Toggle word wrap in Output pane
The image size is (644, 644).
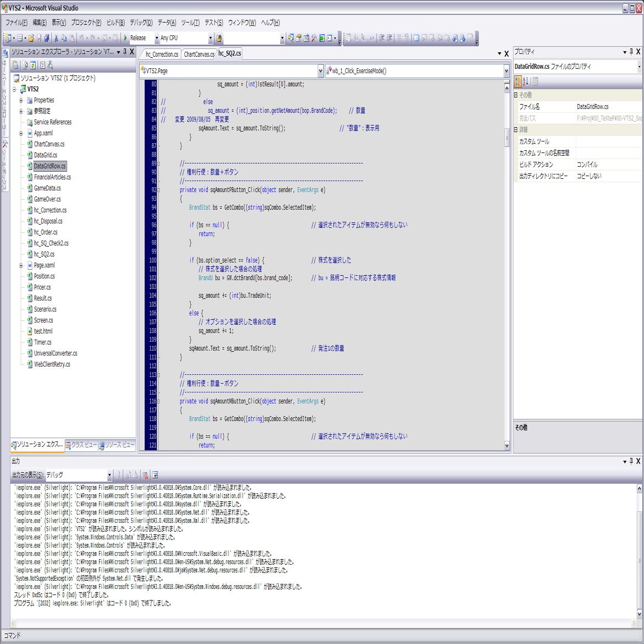[155, 475]
